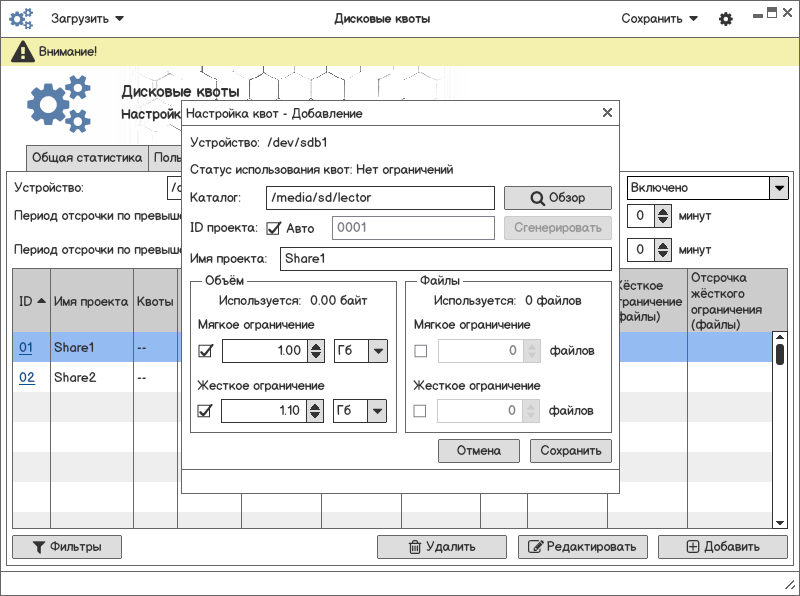
Task: Click the Отмена button in dialog
Action: click(x=478, y=451)
